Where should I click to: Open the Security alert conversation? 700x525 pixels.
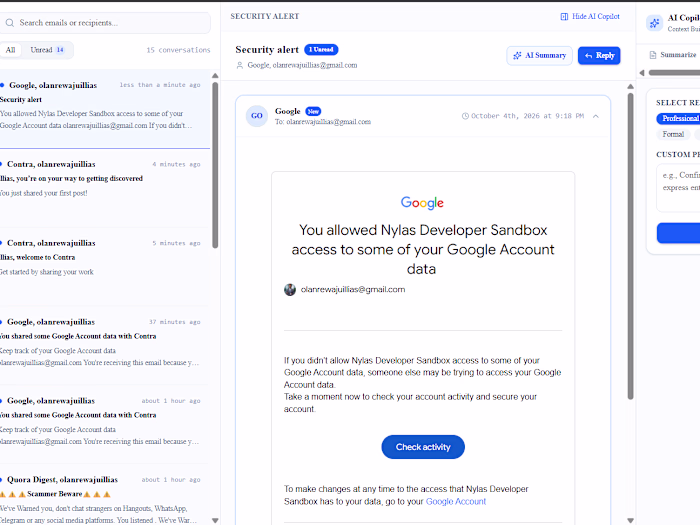tap(105, 108)
